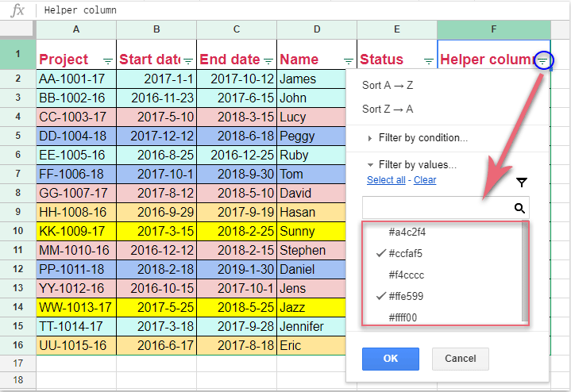This screenshot has width=571, height=392.
Task: Click the Helper column filter icon
Action: (542, 61)
